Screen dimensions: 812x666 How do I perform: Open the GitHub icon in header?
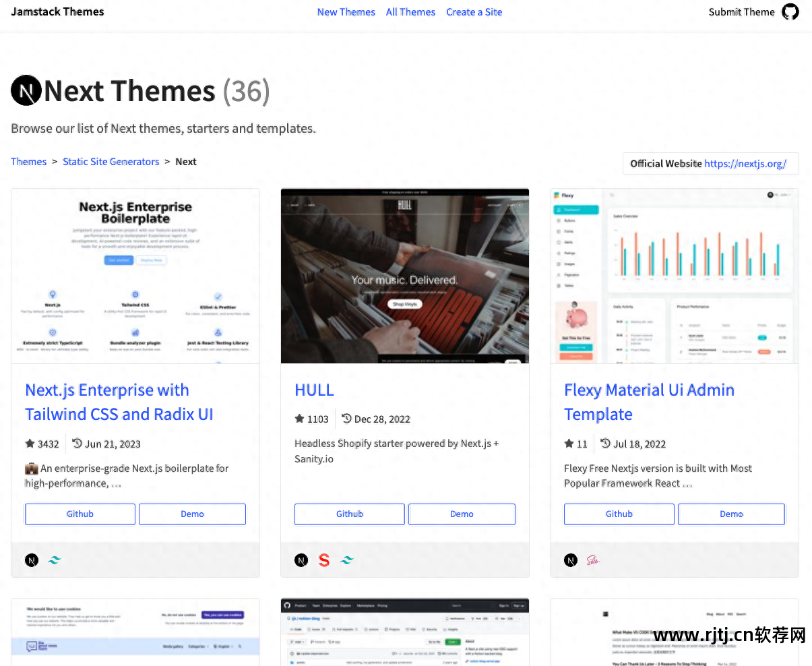click(790, 12)
